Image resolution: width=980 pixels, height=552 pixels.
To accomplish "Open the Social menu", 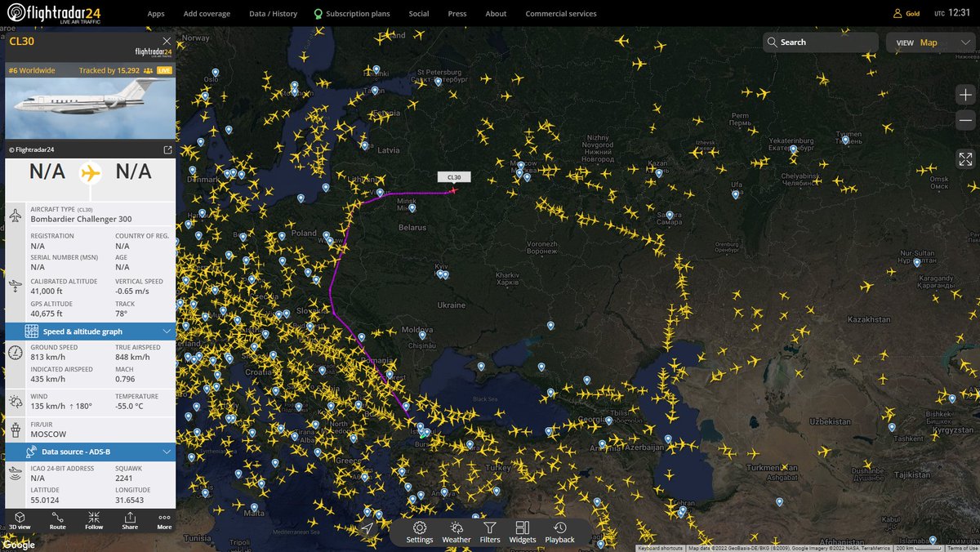I will (419, 14).
